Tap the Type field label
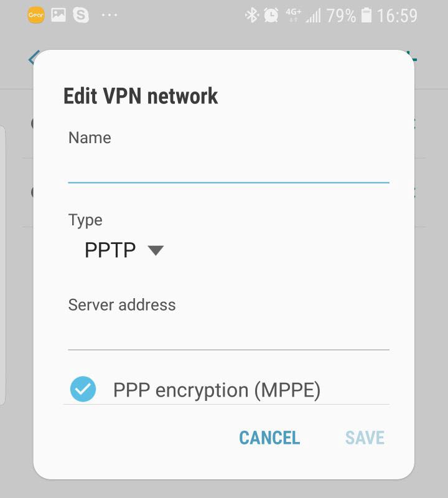This screenshot has height=498, width=448. click(85, 220)
